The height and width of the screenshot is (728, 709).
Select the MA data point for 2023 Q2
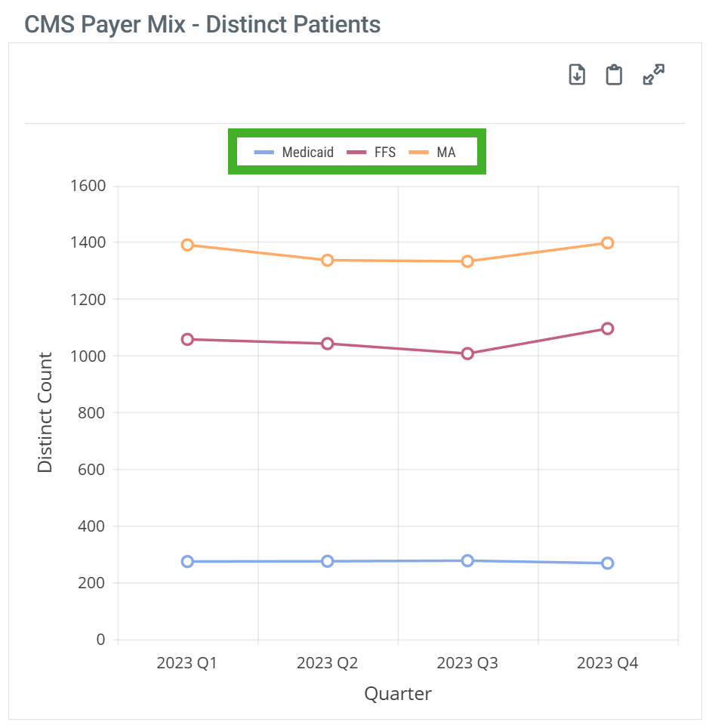tap(328, 261)
